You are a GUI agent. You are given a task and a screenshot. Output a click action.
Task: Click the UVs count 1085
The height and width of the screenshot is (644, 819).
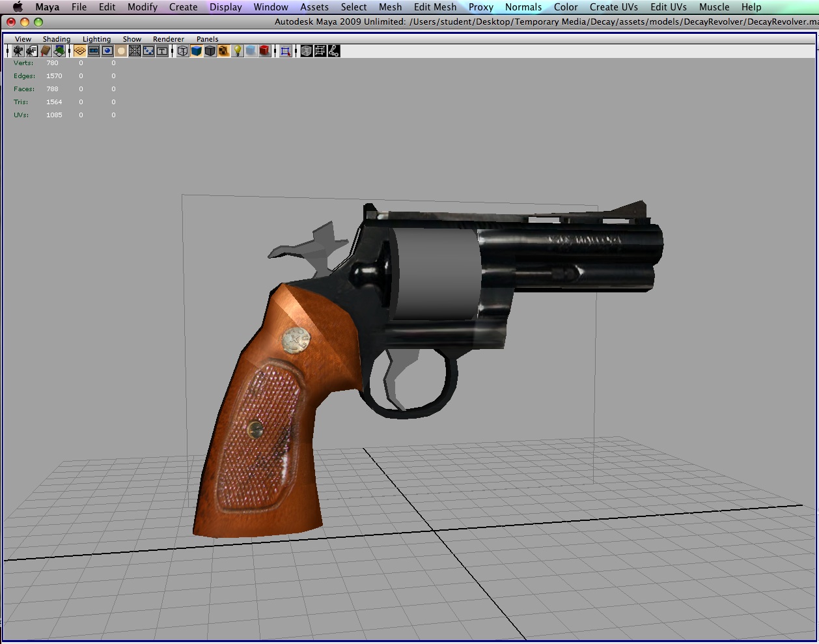click(x=54, y=115)
